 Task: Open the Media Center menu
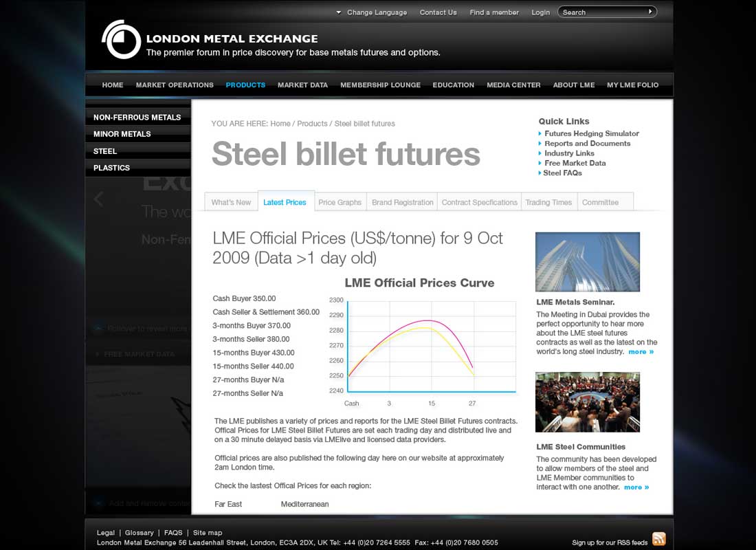513,85
